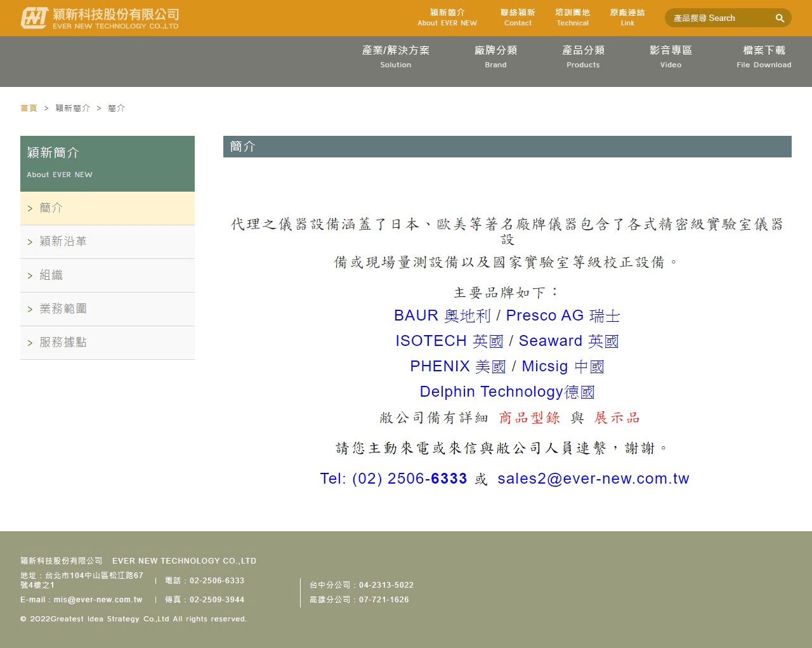
Task: Open the 廠牌分類 Brand menu
Action: click(495, 56)
